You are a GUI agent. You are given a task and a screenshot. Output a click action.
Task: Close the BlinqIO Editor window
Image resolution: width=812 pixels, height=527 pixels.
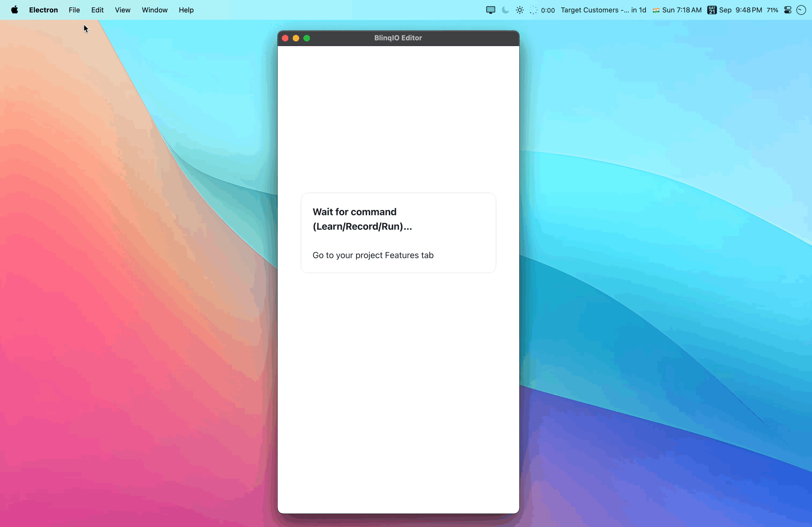coord(285,38)
